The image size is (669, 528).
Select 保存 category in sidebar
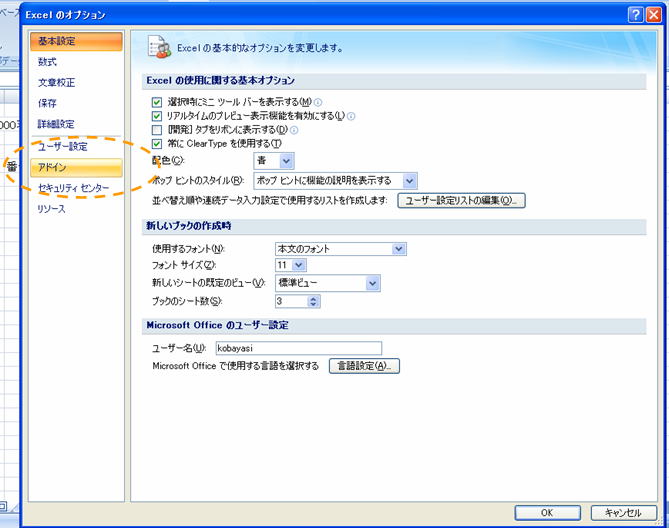tap(76, 103)
